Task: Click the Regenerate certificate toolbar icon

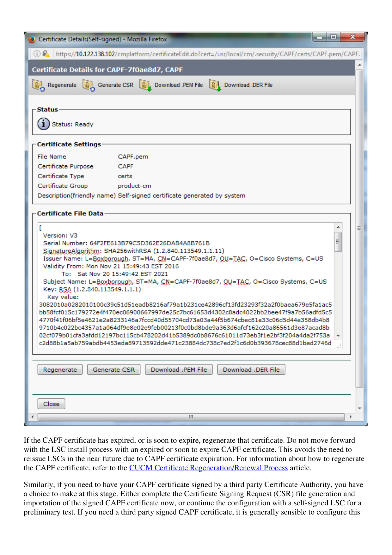Action: point(38,85)
